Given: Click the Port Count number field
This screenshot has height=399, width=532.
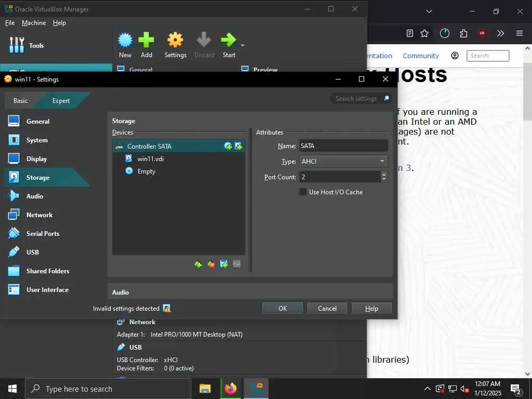Looking at the screenshot, I should (340, 177).
